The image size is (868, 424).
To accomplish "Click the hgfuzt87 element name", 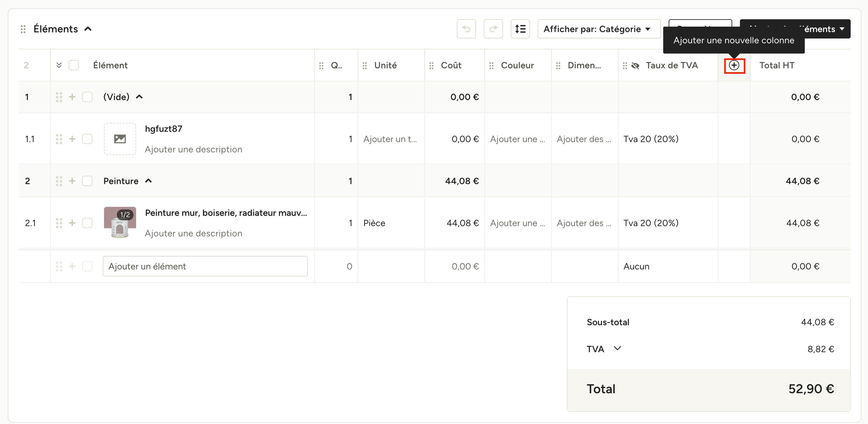I will tap(163, 129).
